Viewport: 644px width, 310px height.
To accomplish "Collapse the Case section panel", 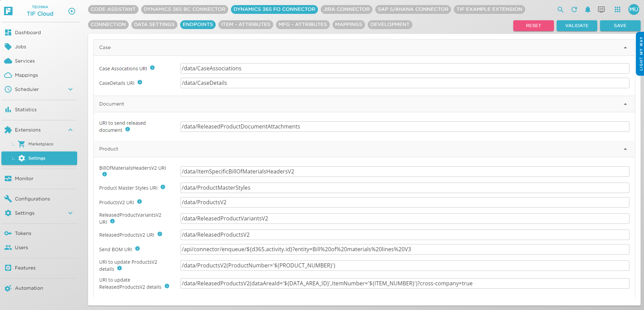I will (x=625, y=47).
